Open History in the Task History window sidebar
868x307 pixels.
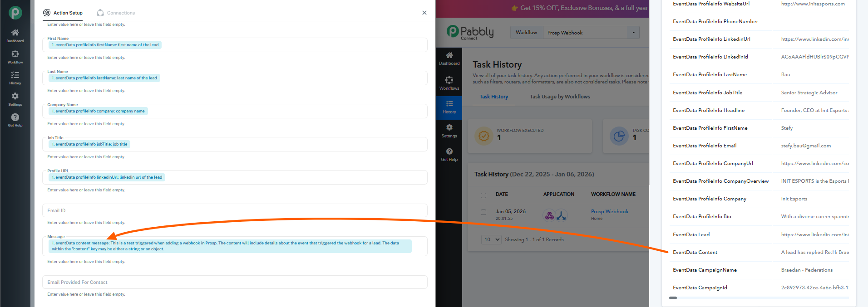pyautogui.click(x=449, y=107)
